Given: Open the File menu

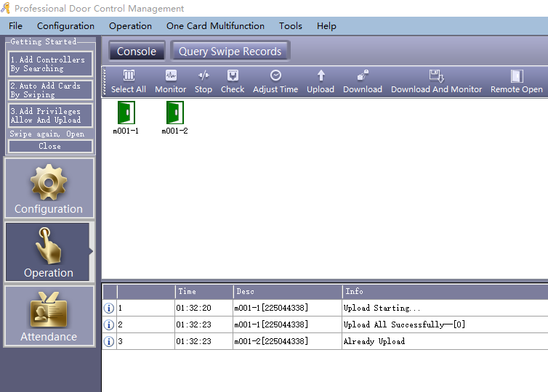Looking at the screenshot, I should pos(15,26).
